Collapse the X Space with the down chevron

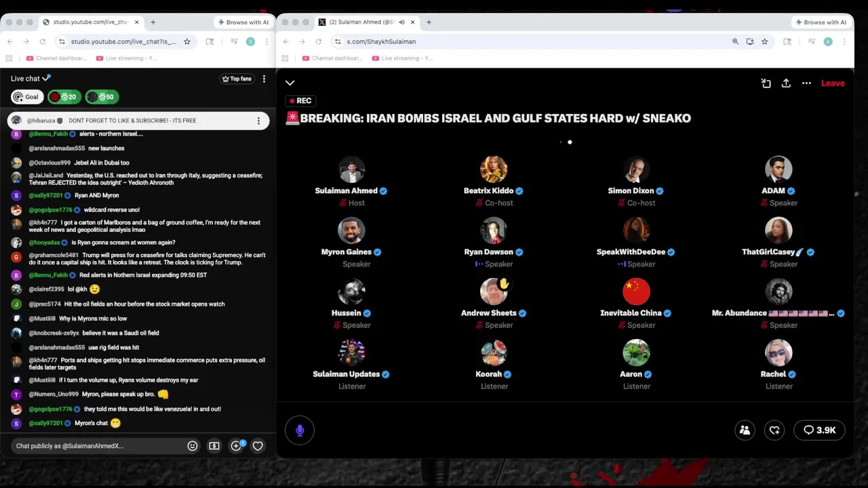click(290, 83)
